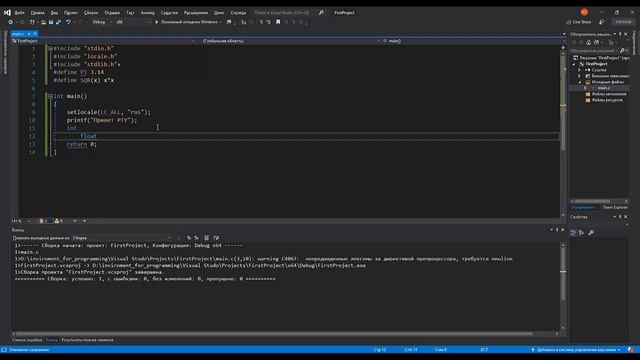640x360 pixels.
Task: Toggle word wrap in the Output panel
Action: pyautogui.click(x=216, y=238)
